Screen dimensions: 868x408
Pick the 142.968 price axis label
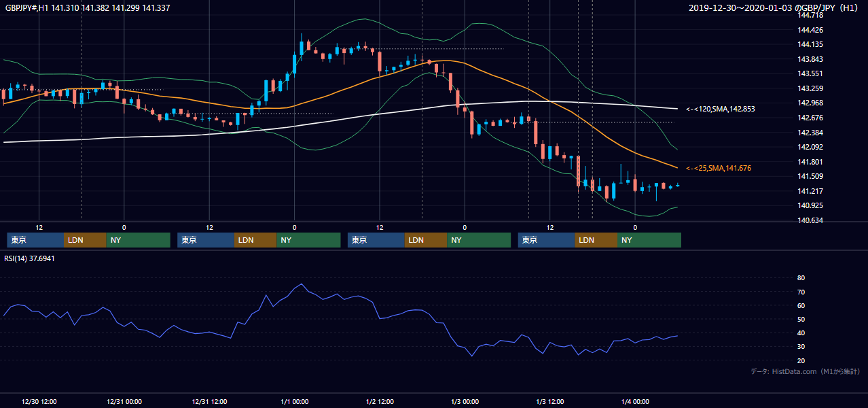click(810, 103)
